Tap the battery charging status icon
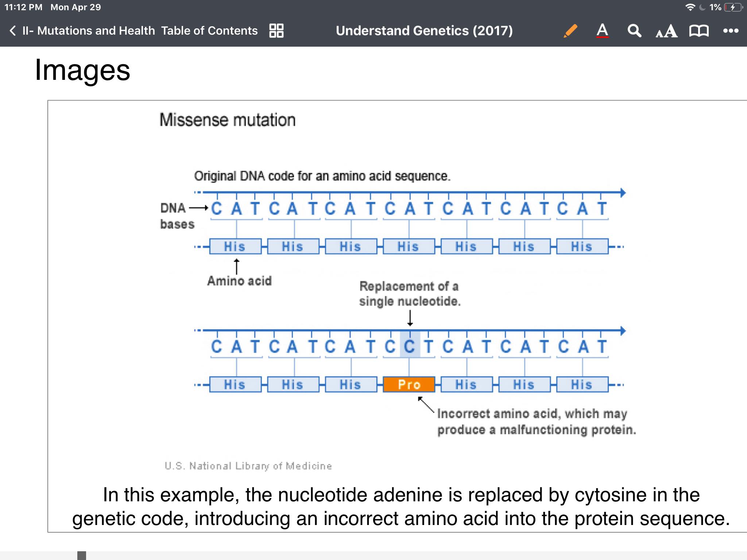The image size is (747, 560). pyautogui.click(x=733, y=7)
